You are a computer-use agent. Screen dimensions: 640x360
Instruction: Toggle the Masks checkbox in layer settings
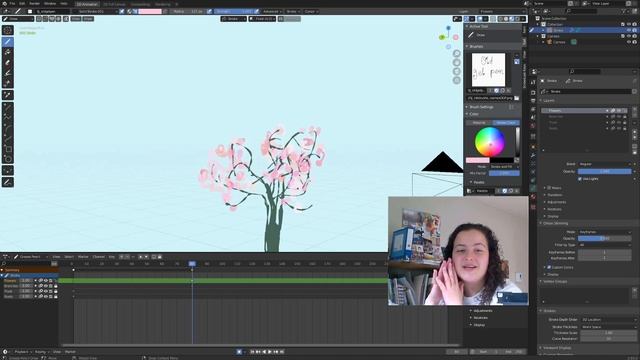549,188
